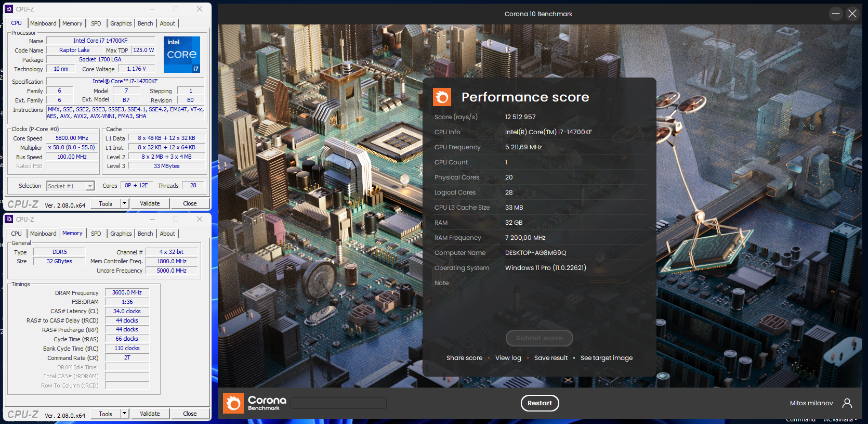This screenshot has height=424, width=868.
Task: Open About tab in top CPU-Z window
Action: (167, 23)
